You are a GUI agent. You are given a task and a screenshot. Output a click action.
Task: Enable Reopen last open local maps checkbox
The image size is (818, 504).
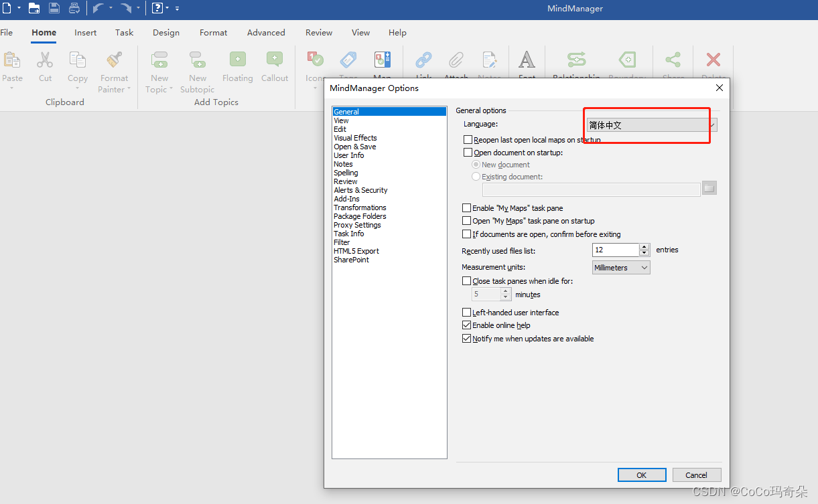pyautogui.click(x=468, y=140)
